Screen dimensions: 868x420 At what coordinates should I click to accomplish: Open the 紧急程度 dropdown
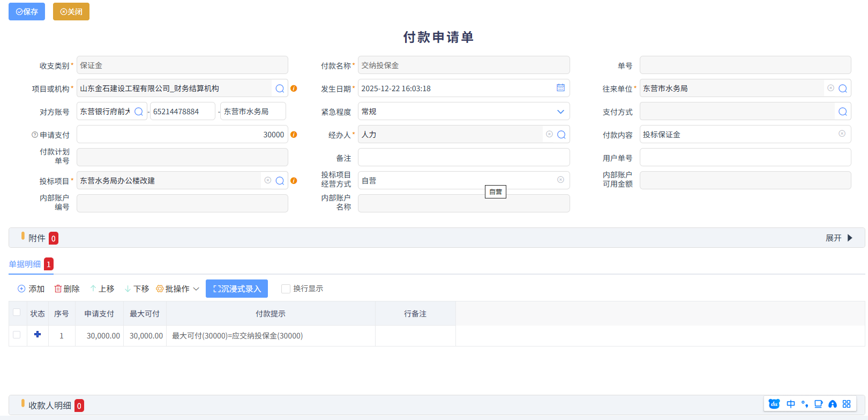click(560, 112)
